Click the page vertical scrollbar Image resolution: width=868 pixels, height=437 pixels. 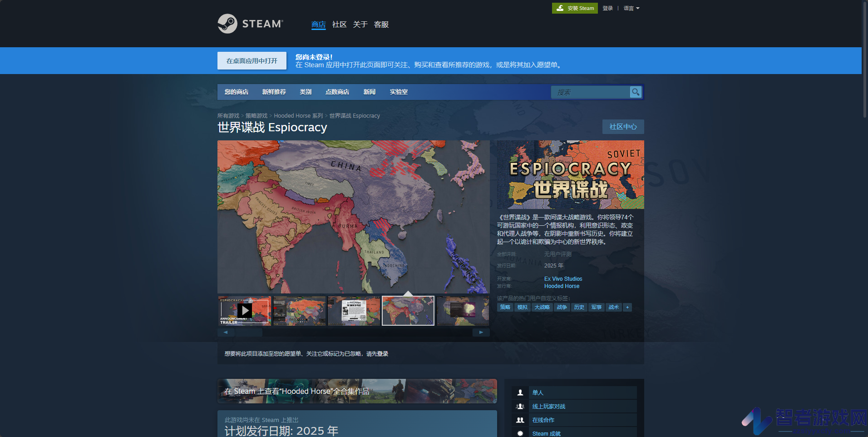tap(865, 59)
